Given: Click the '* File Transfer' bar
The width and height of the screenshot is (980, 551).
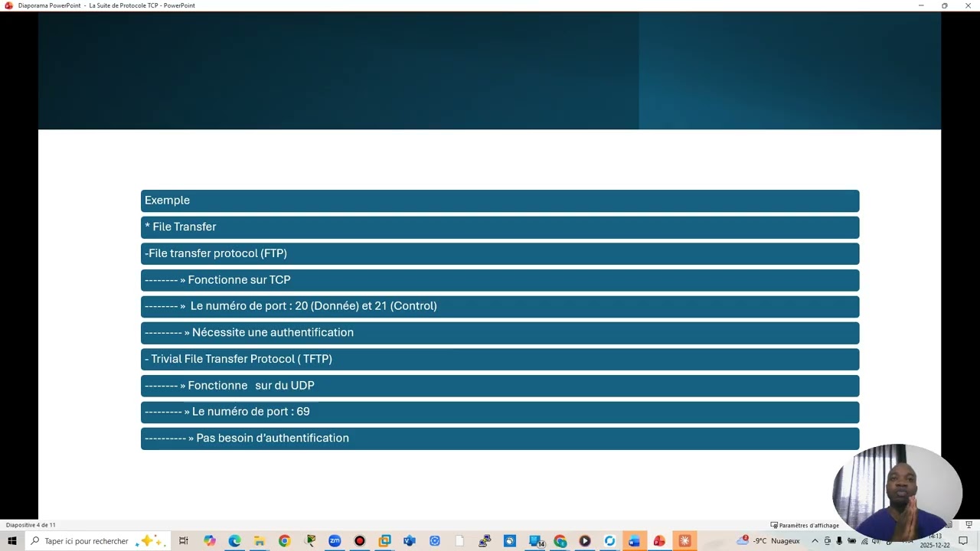Looking at the screenshot, I should (x=500, y=227).
